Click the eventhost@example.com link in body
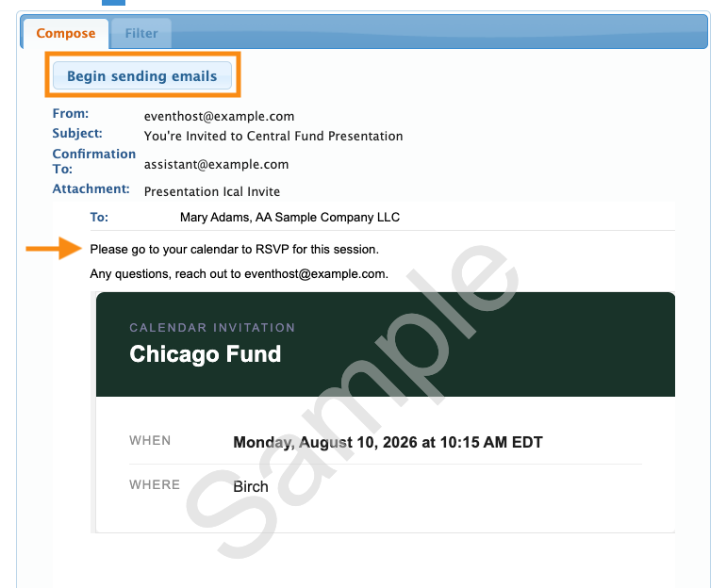The width and height of the screenshot is (727, 588). [315, 274]
